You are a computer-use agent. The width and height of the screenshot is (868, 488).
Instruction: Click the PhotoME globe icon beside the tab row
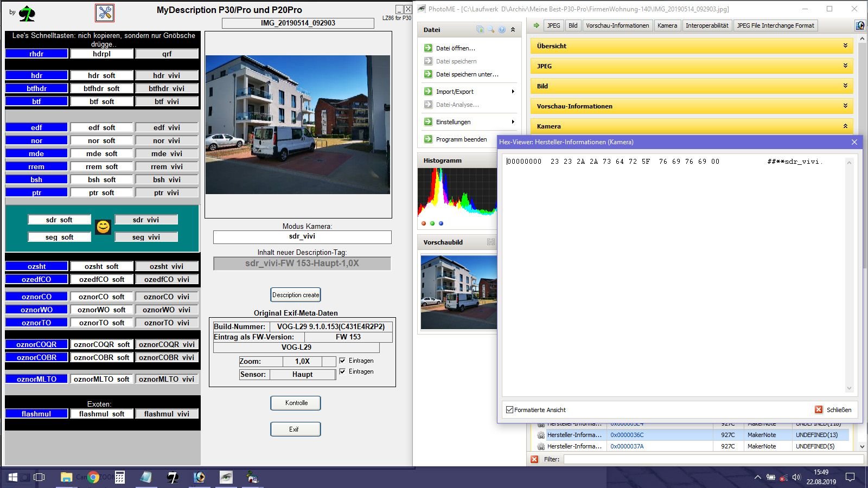(860, 25)
